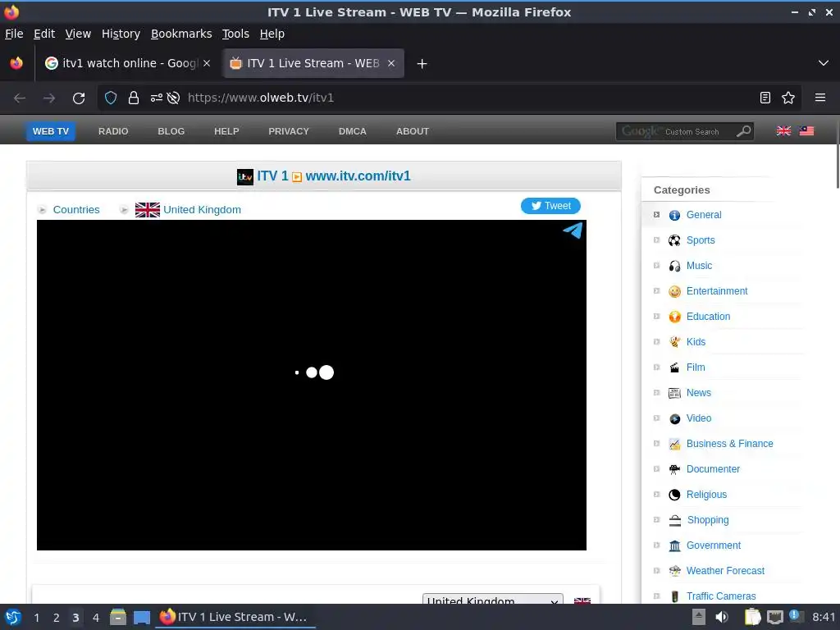
Task: Switch to English via UK flag
Action: click(x=783, y=131)
